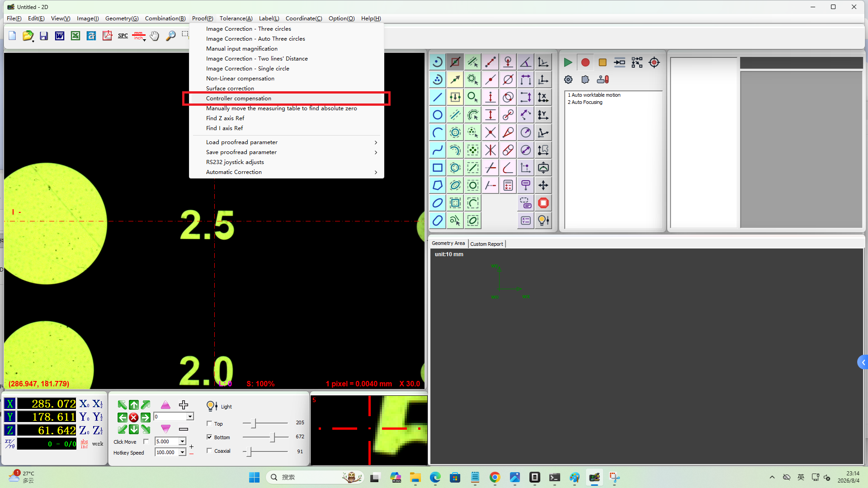The image size is (868, 488).
Task: Expand Save proofread parameter submenu
Action: point(287,152)
